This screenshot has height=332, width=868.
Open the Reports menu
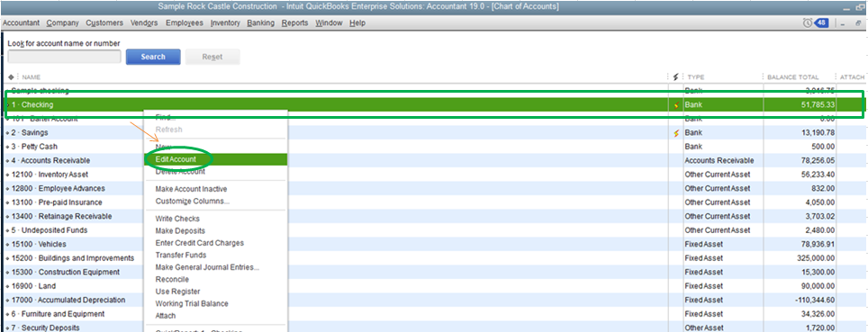pos(295,23)
